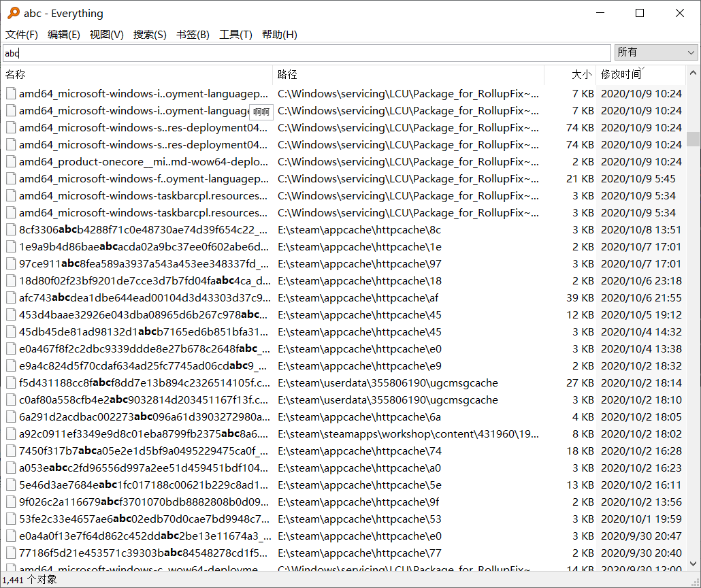Screen dimensions: 701x588
Task: Open the 编辑(E) menu
Action: (64, 35)
